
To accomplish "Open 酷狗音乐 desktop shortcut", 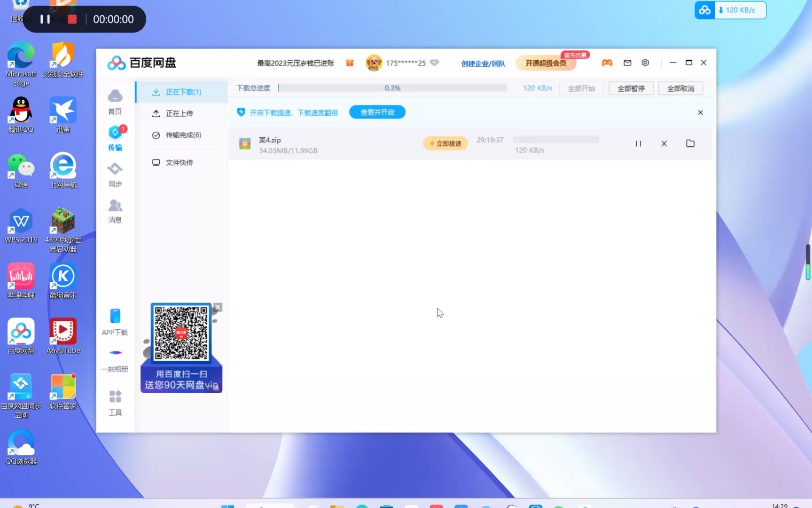I will [x=63, y=281].
